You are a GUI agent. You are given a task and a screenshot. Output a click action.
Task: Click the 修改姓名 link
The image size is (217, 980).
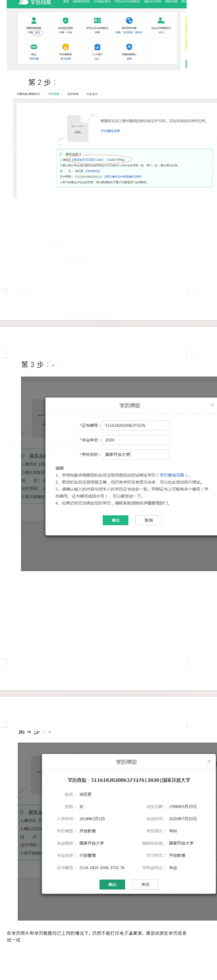point(92,171)
